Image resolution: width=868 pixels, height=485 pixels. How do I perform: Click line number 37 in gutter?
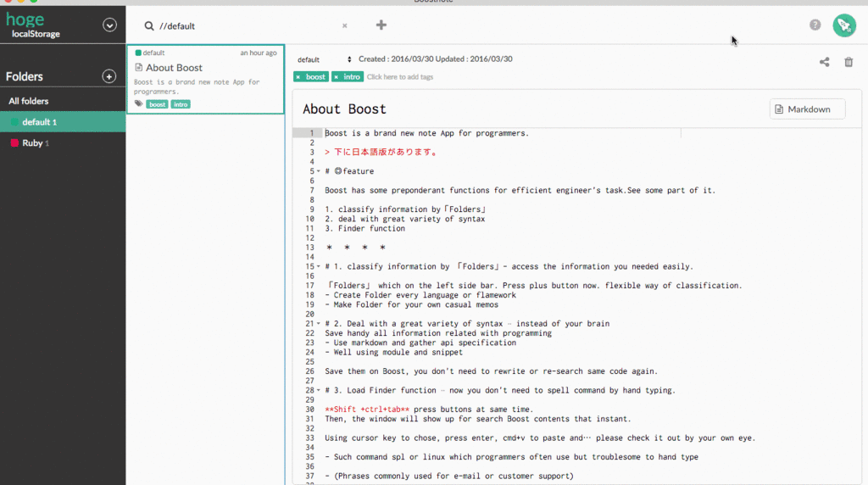pos(309,477)
